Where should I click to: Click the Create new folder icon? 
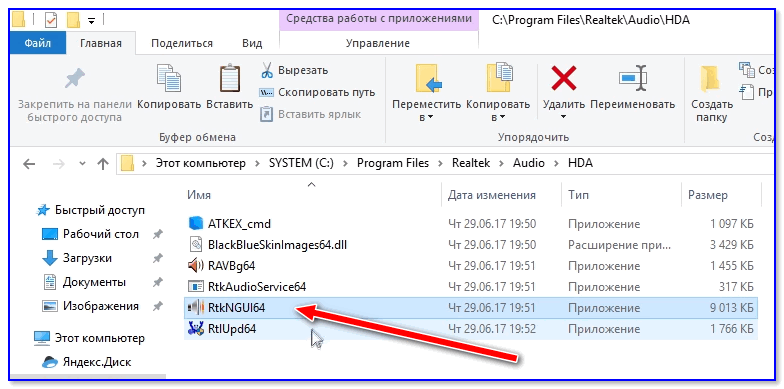pyautogui.click(x=711, y=78)
